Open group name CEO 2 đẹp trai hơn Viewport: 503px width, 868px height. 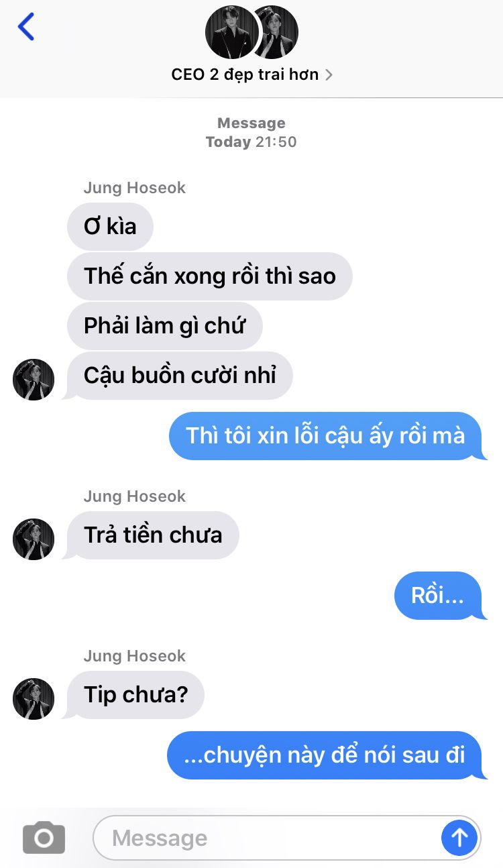[245, 74]
